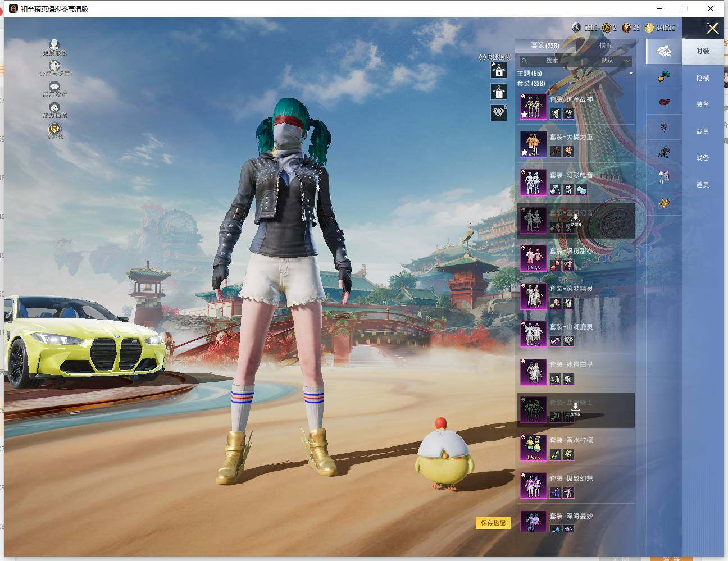Open 展示设置 eye display settings

tap(54, 87)
